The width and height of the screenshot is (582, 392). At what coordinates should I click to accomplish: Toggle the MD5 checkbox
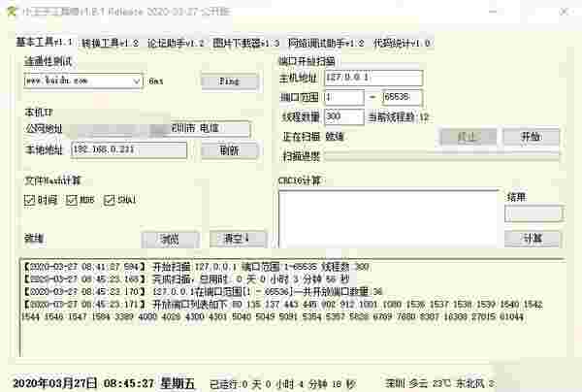click(81, 200)
